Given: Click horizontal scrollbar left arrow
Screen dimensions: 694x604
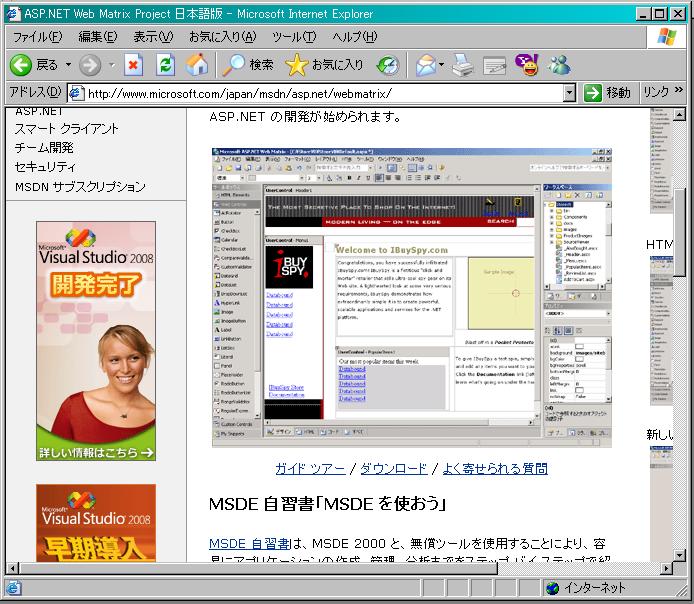Looking at the screenshot, I should tap(13, 568).
